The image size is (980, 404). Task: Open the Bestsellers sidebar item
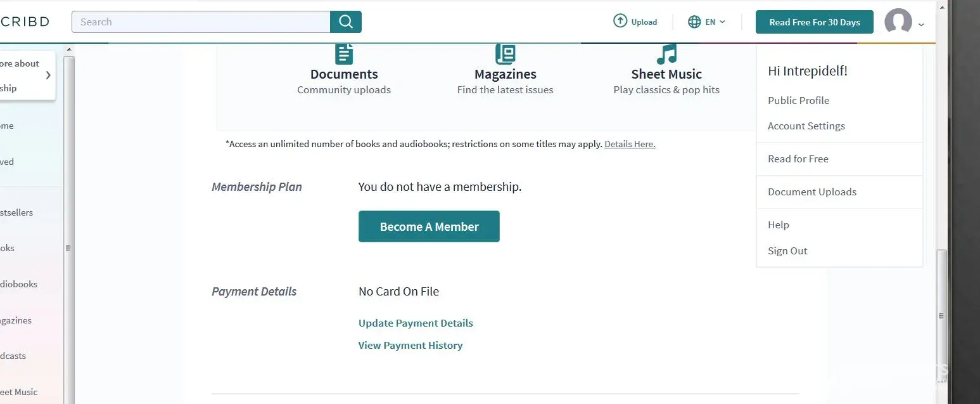(x=16, y=212)
